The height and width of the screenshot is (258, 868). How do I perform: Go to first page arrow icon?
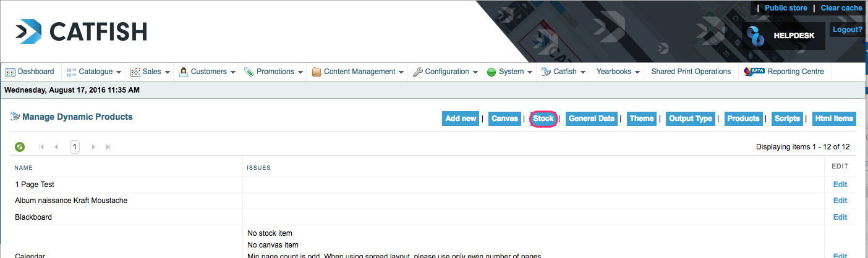41,147
